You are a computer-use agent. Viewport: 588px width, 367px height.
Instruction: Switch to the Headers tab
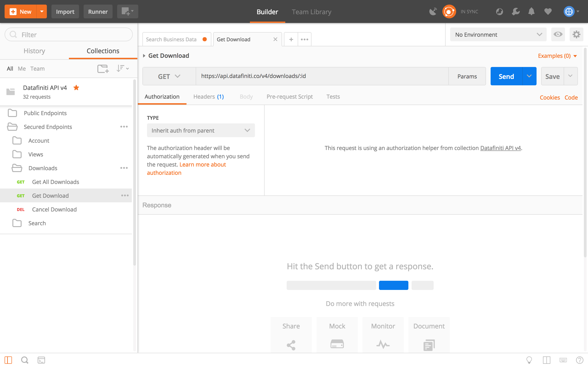coord(209,96)
